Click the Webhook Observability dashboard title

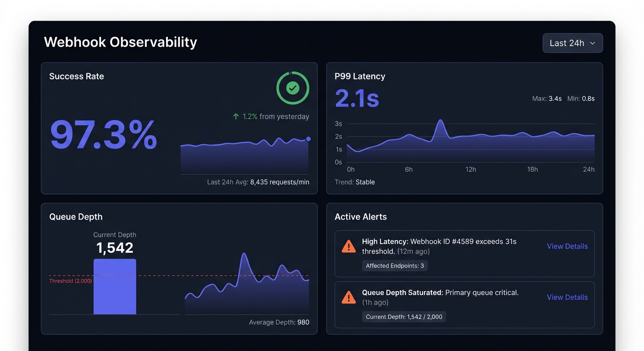(x=120, y=42)
